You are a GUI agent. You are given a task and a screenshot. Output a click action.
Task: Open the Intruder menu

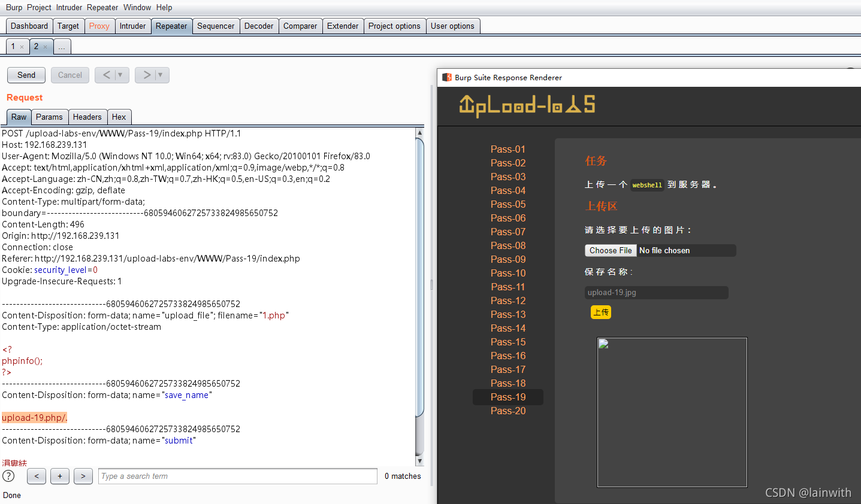click(69, 7)
